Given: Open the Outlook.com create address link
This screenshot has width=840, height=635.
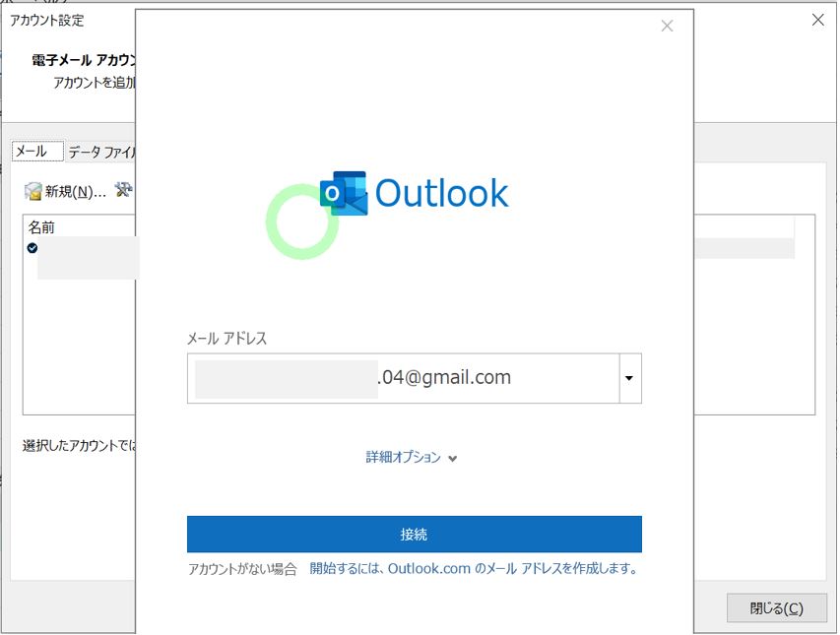Looking at the screenshot, I should [x=474, y=568].
